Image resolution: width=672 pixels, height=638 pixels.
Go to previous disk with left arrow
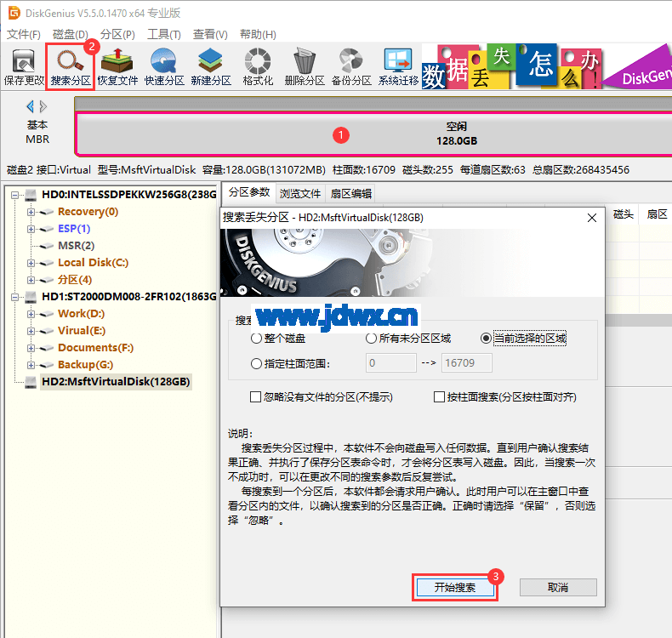30,106
